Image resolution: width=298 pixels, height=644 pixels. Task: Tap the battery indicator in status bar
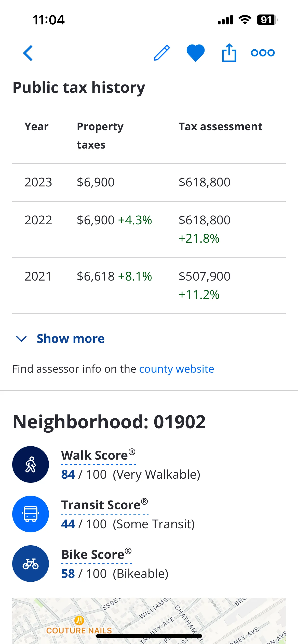(x=267, y=20)
